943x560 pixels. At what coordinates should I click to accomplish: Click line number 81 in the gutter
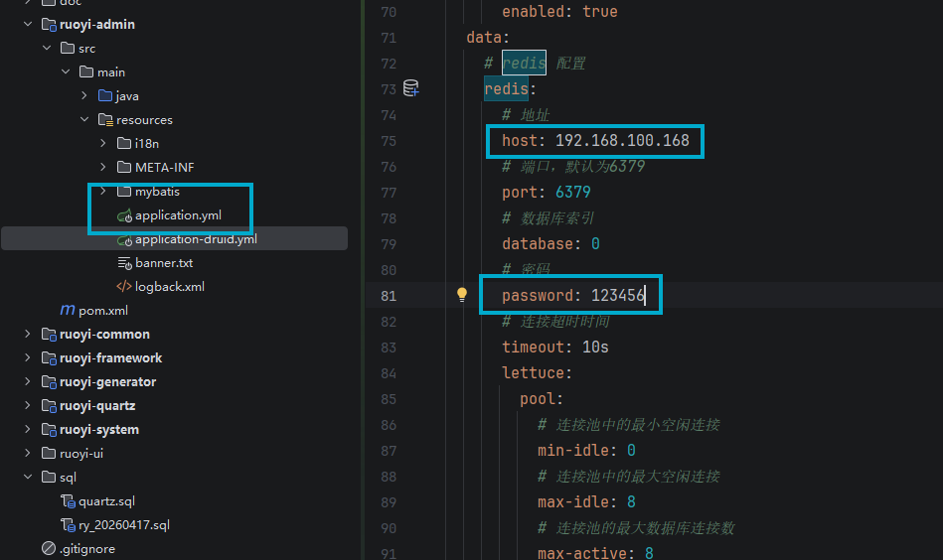pyautogui.click(x=389, y=296)
